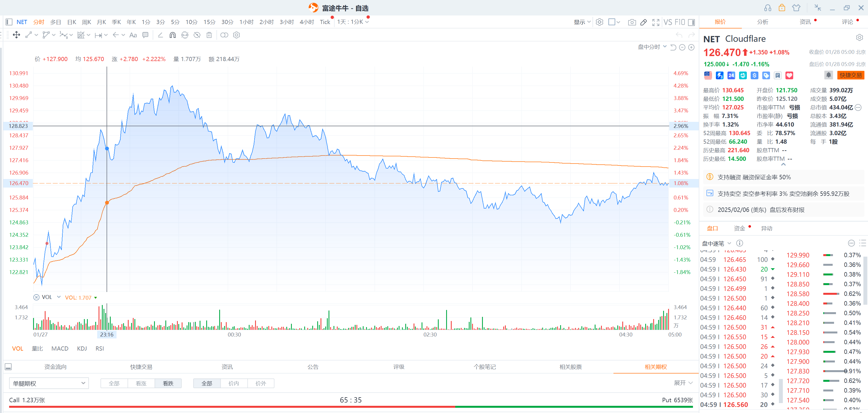Open the 资金流向 tab

(55, 367)
